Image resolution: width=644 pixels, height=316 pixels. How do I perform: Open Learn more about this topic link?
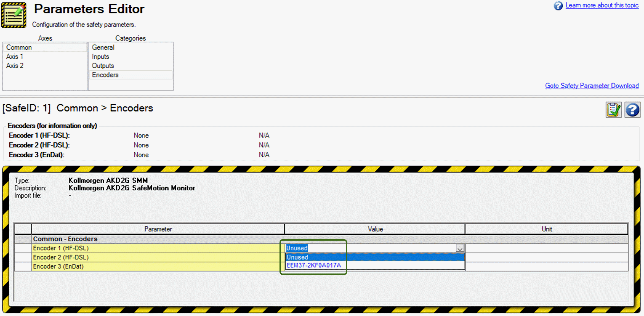point(602,5)
